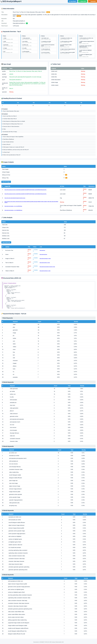Click the Heading Structure & Content icon

tap(2, 98)
